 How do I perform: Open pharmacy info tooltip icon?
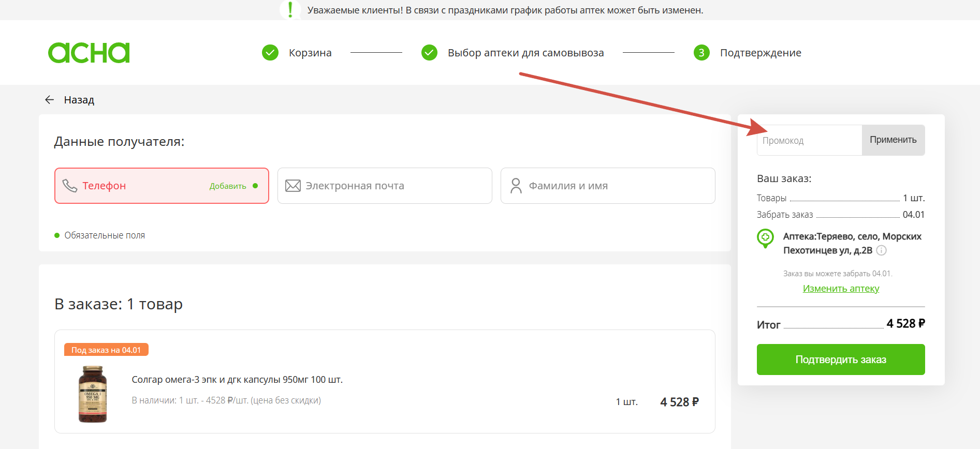tap(881, 250)
